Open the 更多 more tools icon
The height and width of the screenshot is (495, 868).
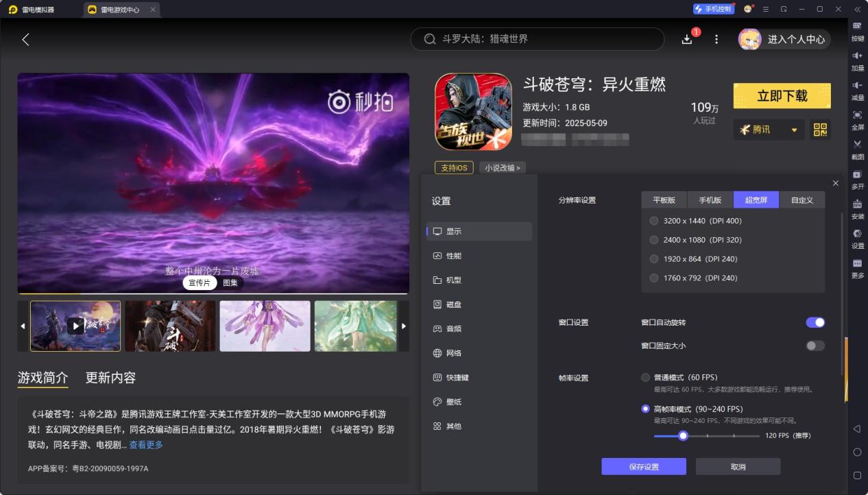tap(857, 267)
